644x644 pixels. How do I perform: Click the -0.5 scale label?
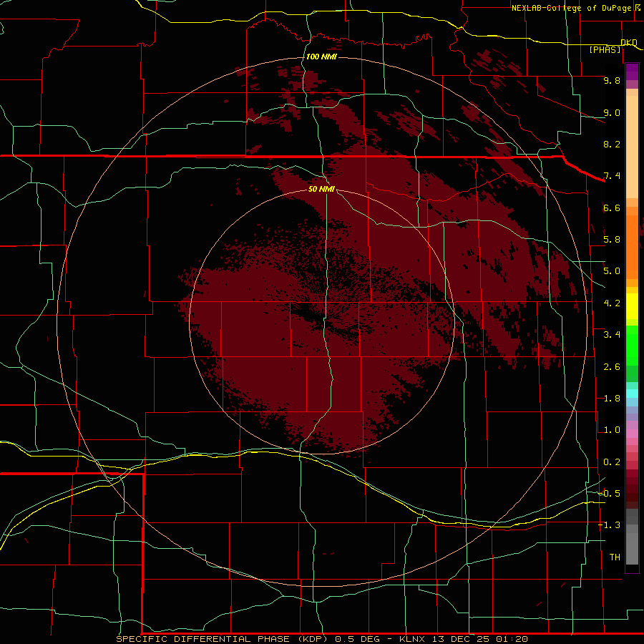[609, 494]
